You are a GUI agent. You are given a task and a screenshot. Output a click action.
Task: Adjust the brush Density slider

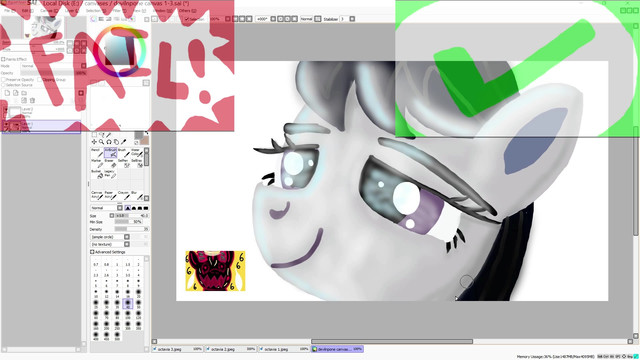(131, 229)
